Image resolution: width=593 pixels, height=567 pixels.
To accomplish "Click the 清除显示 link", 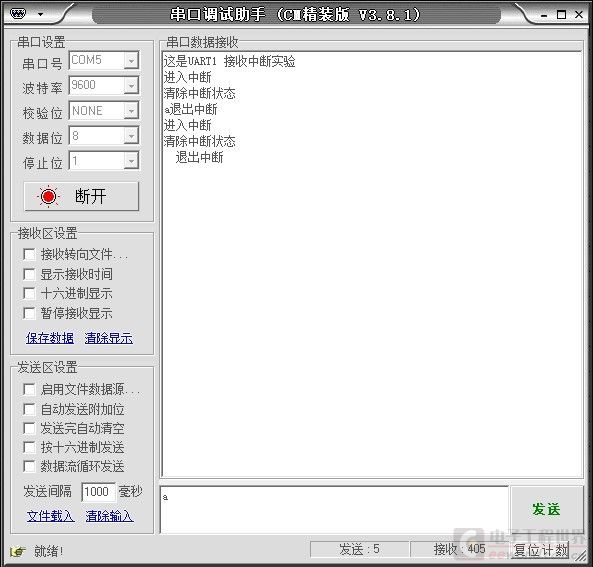I will click(x=109, y=338).
